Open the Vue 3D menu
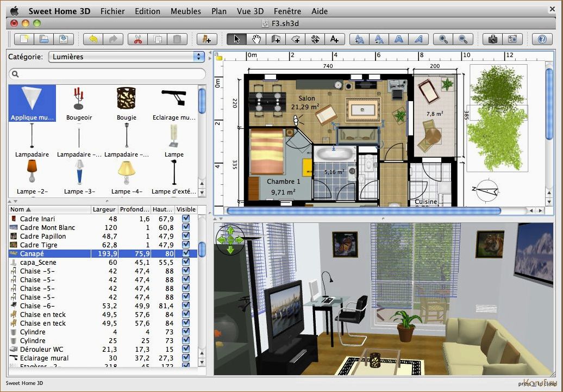This screenshot has height=392, width=563. click(250, 11)
